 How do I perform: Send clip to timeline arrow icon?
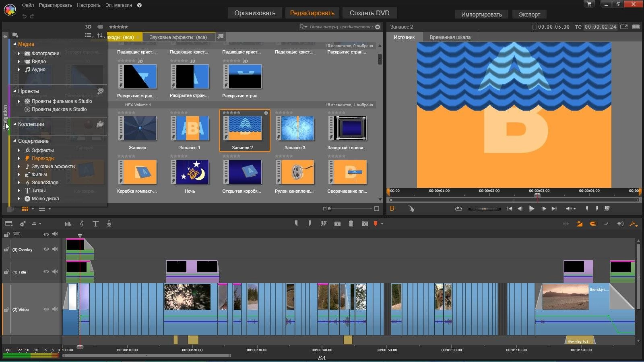[x=411, y=209]
